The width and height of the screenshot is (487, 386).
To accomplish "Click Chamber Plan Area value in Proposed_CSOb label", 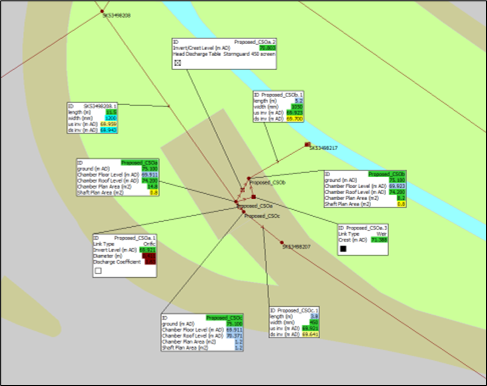I will [x=401, y=198].
